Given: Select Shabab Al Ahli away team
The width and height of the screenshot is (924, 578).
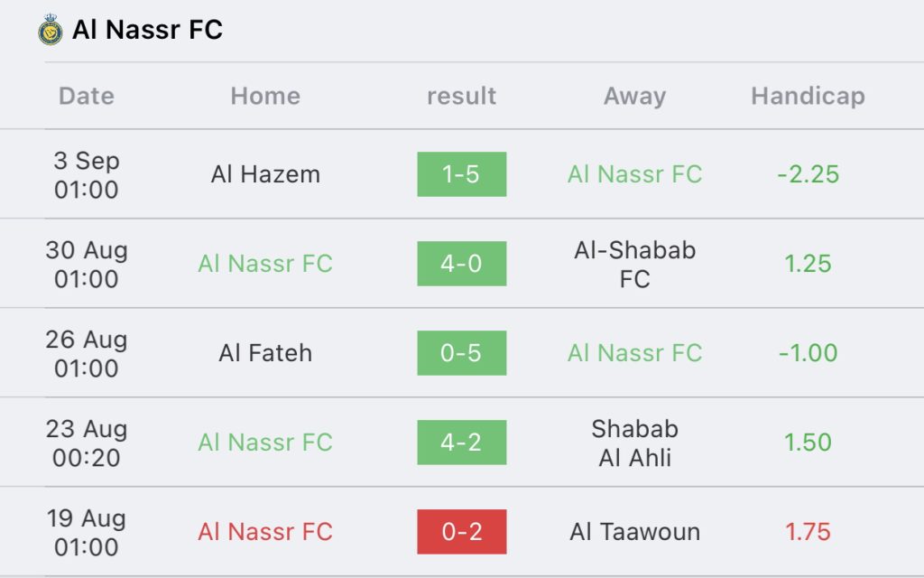Looking at the screenshot, I should 634,443.
